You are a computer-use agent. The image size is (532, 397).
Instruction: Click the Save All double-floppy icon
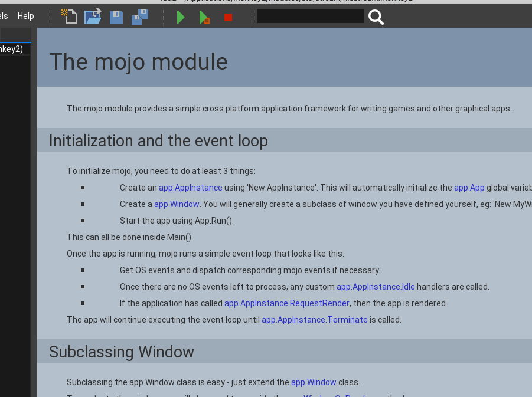[140, 17]
